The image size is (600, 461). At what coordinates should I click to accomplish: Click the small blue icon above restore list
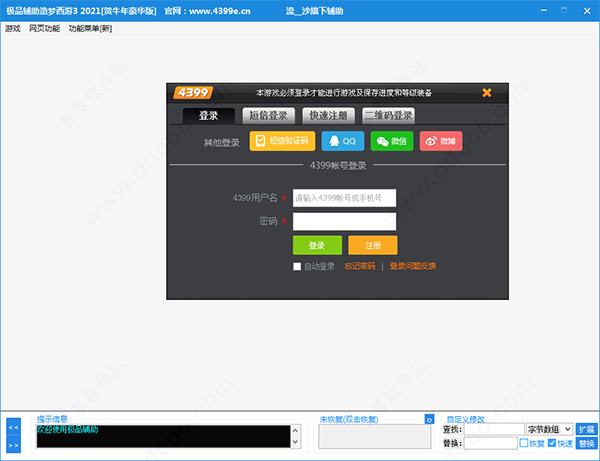[x=429, y=419]
